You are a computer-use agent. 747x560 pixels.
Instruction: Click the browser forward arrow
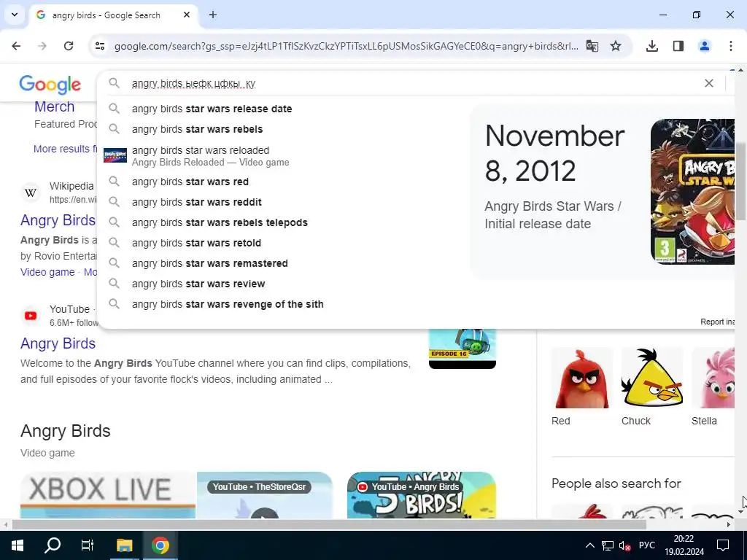[42, 46]
